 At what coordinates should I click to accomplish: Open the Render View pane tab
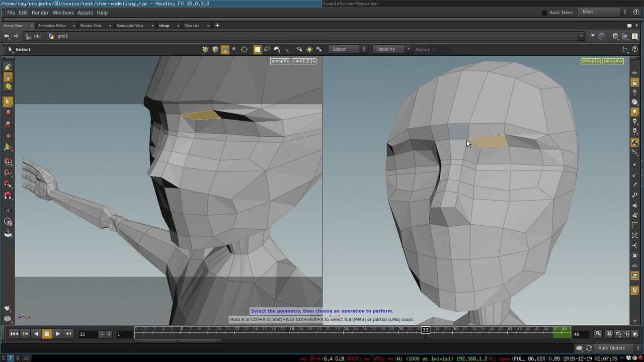click(x=91, y=25)
